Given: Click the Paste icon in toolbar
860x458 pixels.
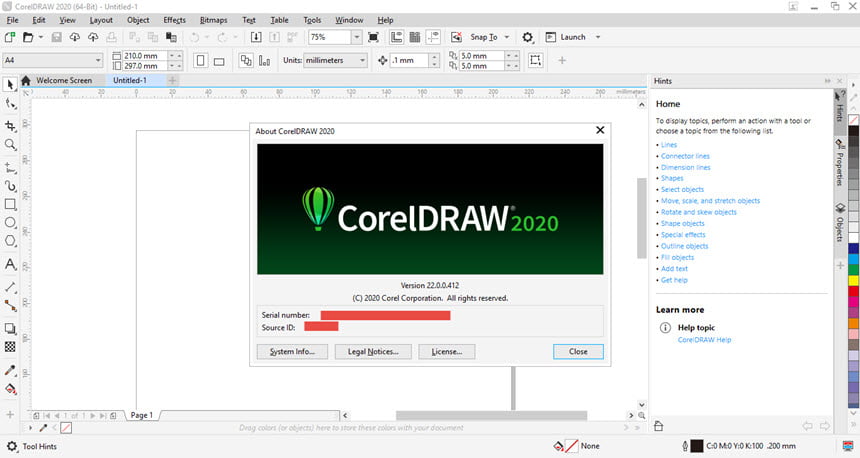Looking at the screenshot, I should (x=171, y=37).
